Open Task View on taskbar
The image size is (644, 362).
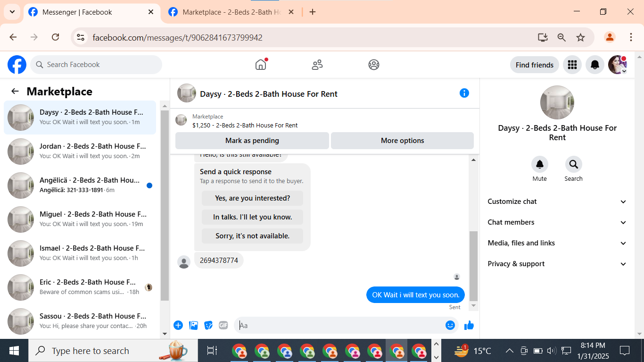(x=212, y=351)
